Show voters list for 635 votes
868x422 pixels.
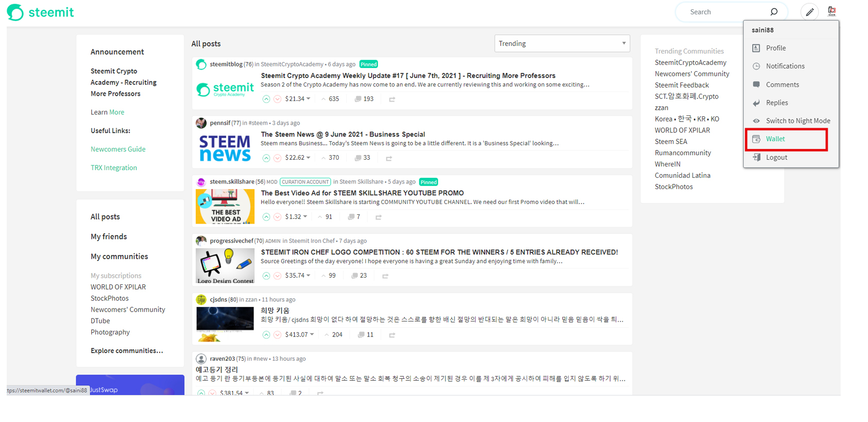point(330,99)
